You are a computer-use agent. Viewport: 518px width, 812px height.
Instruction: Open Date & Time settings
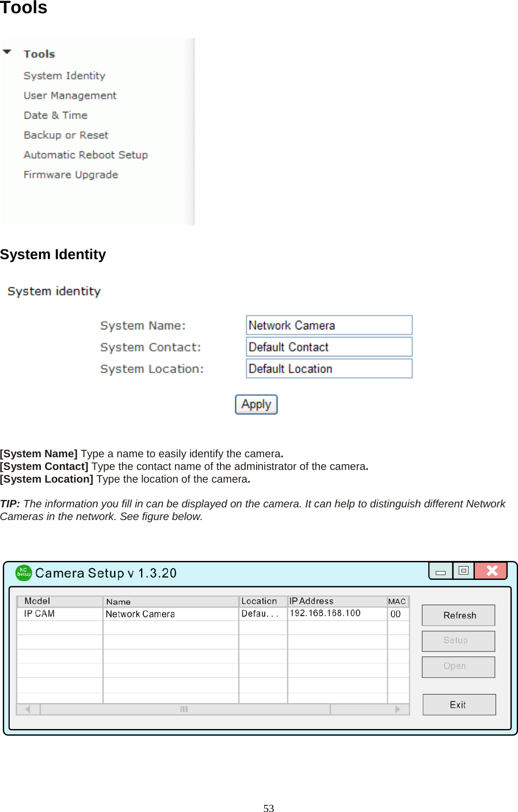point(55,115)
